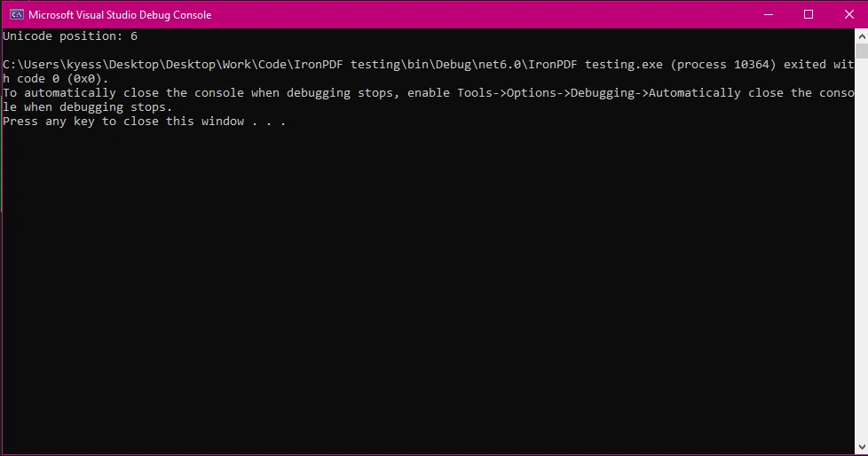The width and height of the screenshot is (868, 456).
Task: Click the 'h code 0 (0x0).' line
Action: coord(55,79)
